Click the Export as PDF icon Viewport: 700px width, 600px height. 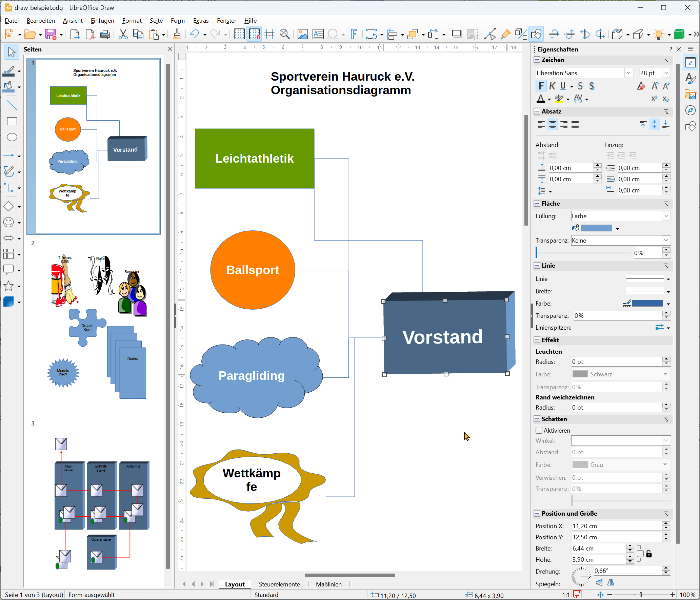click(90, 34)
